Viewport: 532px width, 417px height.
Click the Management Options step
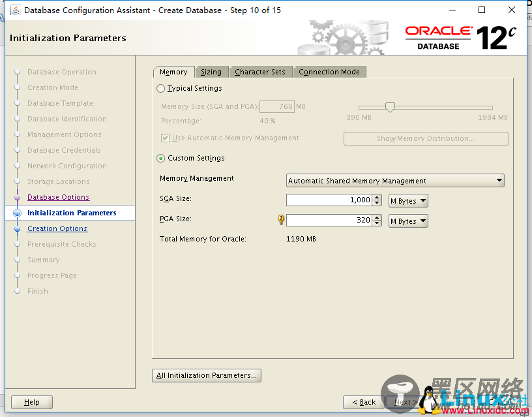64,134
